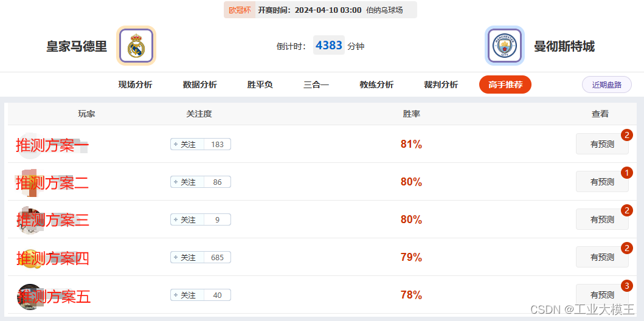644x321 pixels.
Task: Open 有预测 button with badge 1
Action: pyautogui.click(x=602, y=182)
